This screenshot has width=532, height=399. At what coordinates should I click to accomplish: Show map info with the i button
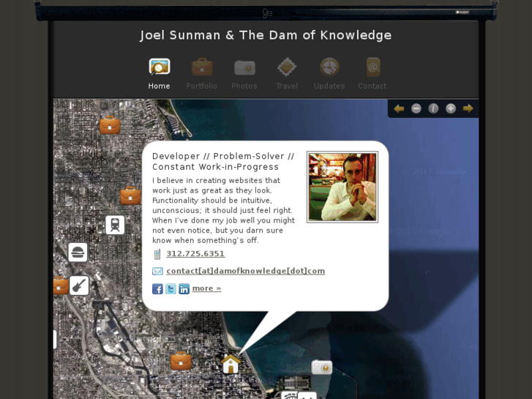[433, 108]
